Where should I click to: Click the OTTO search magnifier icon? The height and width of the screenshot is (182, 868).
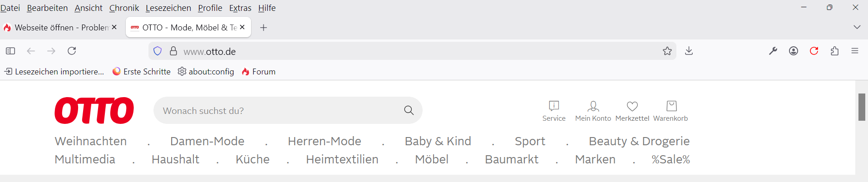click(x=409, y=110)
